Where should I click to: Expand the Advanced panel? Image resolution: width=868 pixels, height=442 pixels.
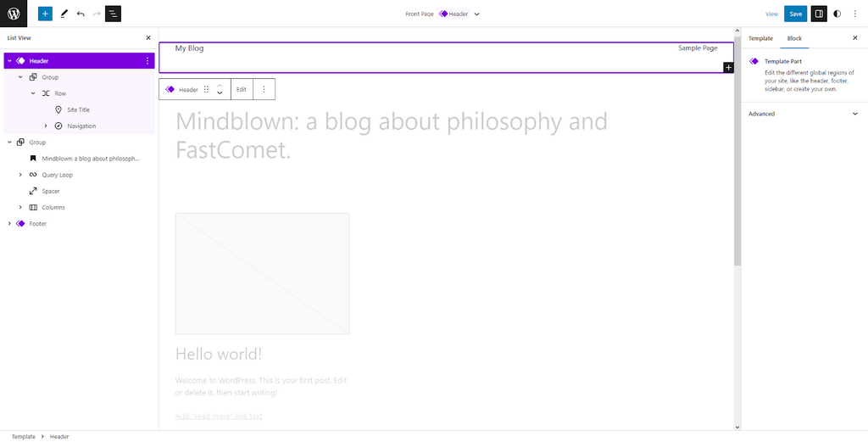(x=854, y=114)
